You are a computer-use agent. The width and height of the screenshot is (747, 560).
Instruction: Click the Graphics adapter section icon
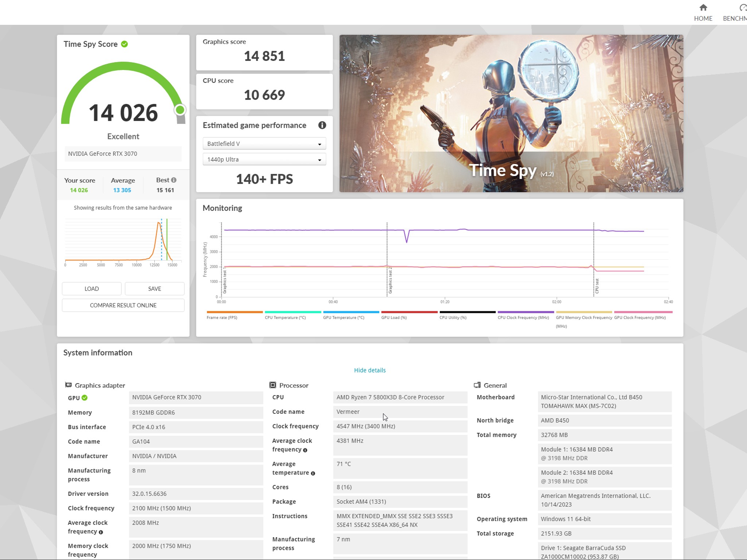click(x=68, y=385)
